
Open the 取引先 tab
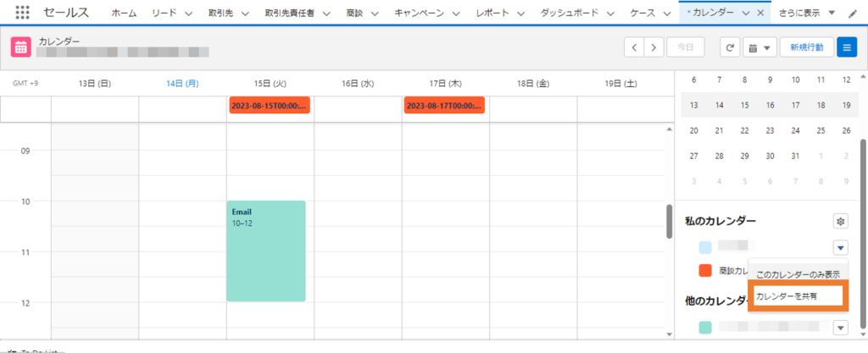point(220,14)
